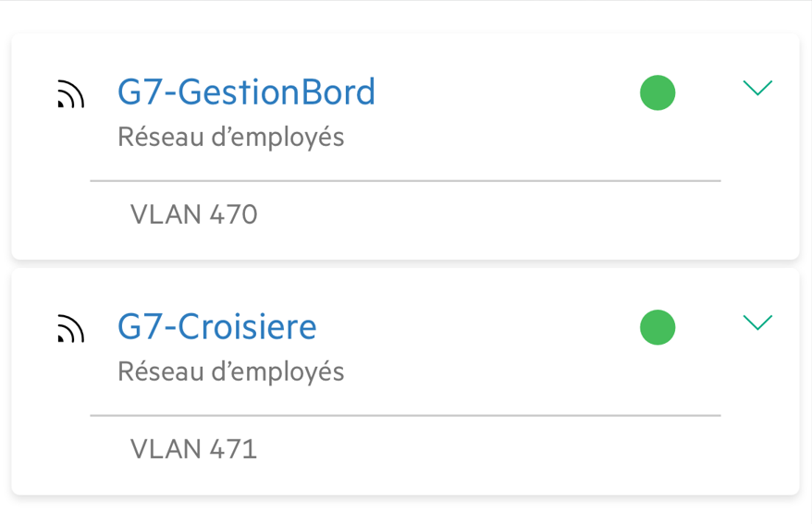Click the green status dot for G7-Croisiere

(658, 327)
